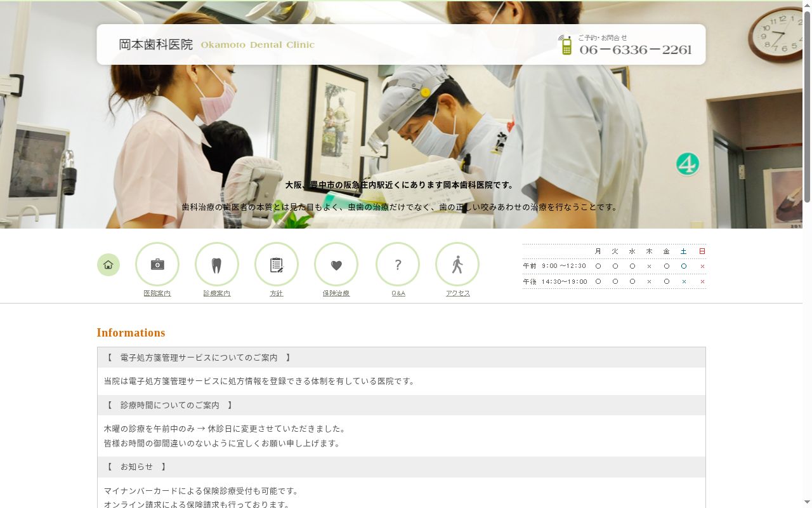812x508 pixels.
Task: Click the 岡本歯科医院 site title
Action: tap(156, 44)
